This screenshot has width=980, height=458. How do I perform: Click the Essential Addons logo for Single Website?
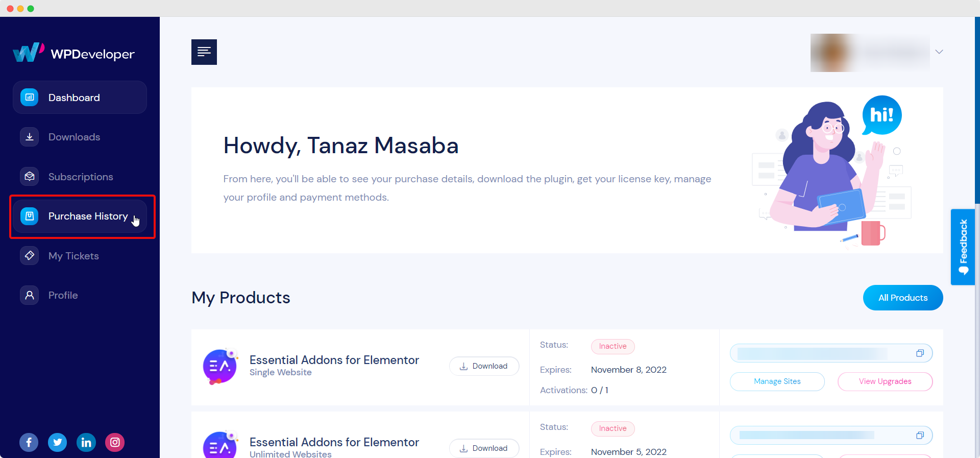click(x=220, y=366)
